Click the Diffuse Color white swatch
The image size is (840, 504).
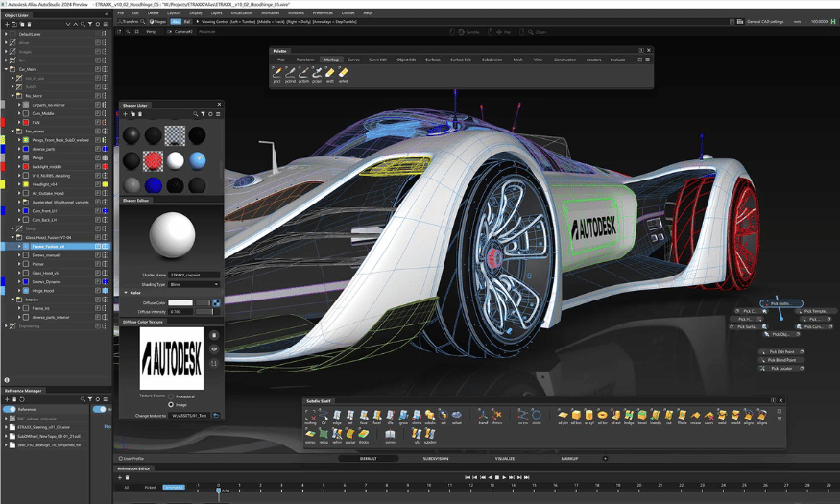coord(180,303)
